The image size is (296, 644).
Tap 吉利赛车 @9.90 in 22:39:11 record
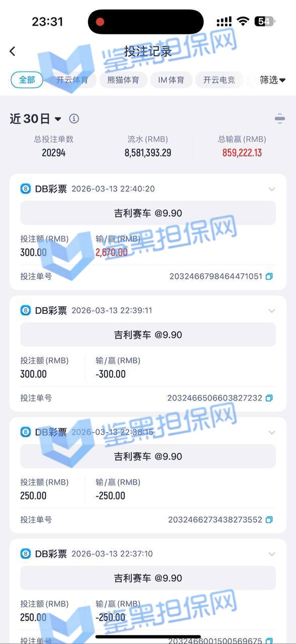tap(148, 335)
